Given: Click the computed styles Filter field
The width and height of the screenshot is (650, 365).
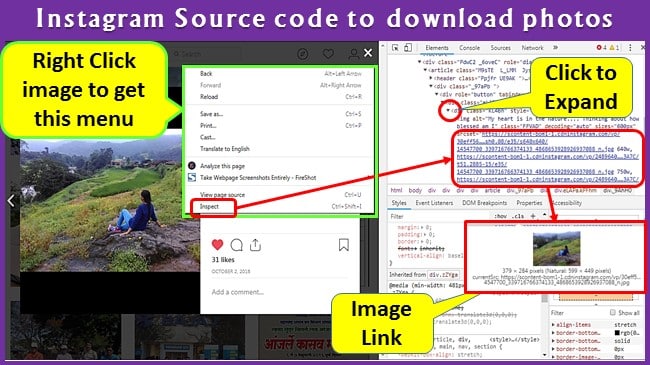Looking at the screenshot, I should (x=578, y=312).
